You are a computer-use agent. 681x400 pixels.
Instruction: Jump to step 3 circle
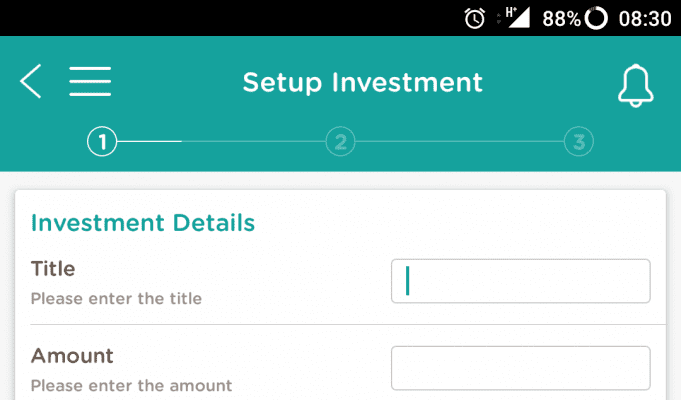click(x=579, y=142)
